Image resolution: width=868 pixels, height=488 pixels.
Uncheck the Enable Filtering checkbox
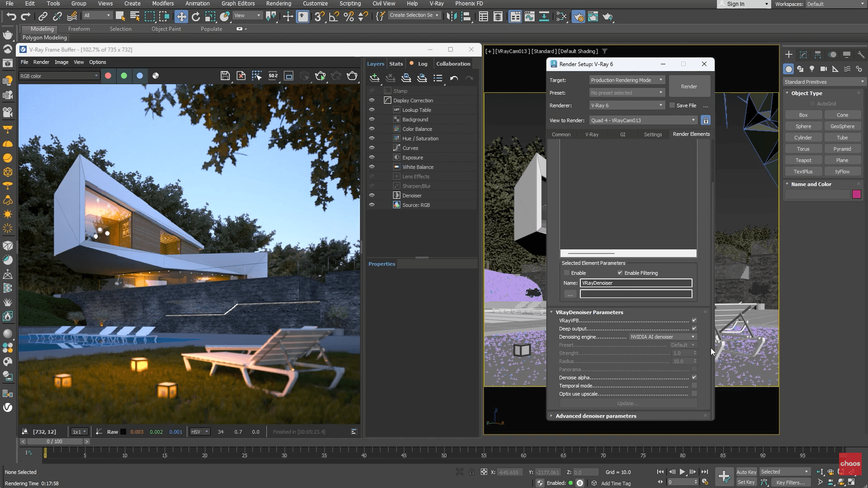(x=620, y=273)
